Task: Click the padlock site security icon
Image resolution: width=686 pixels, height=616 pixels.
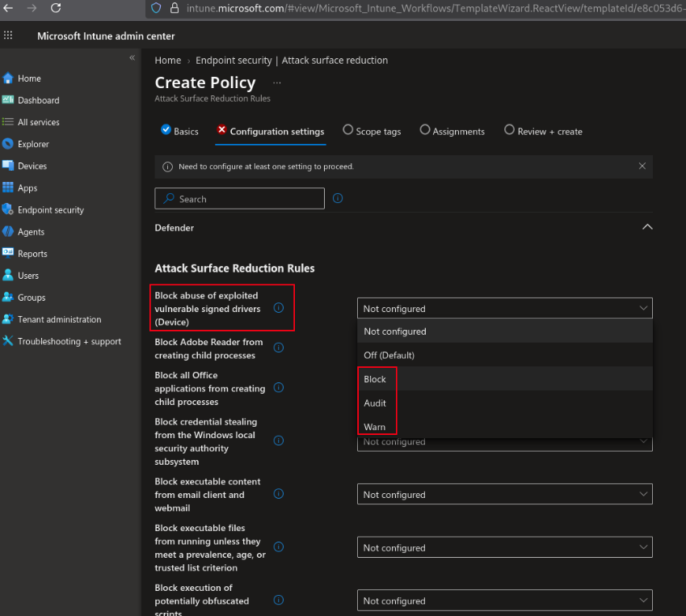Action: (174, 8)
